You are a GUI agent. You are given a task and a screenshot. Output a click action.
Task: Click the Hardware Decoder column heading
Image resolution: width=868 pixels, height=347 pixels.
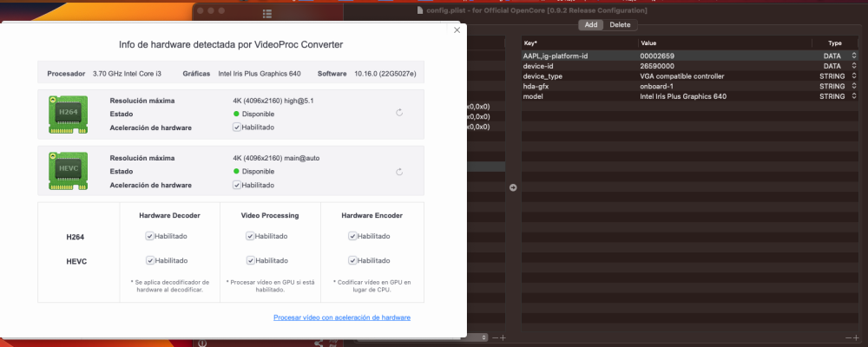click(170, 215)
